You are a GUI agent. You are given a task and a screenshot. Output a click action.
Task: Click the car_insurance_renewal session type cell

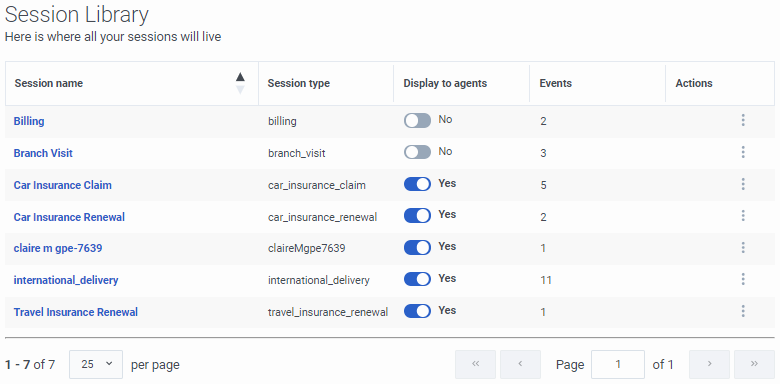(x=322, y=217)
